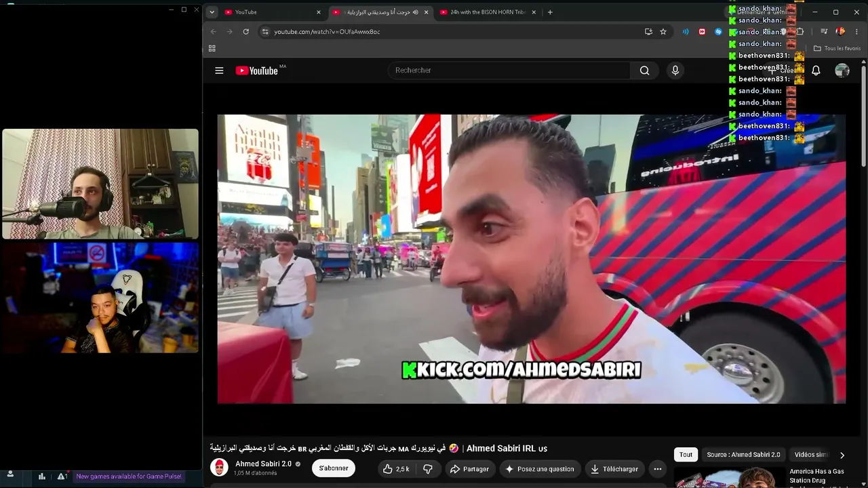Mute the tab via the speaker icon
The image size is (868, 488).
click(415, 12)
